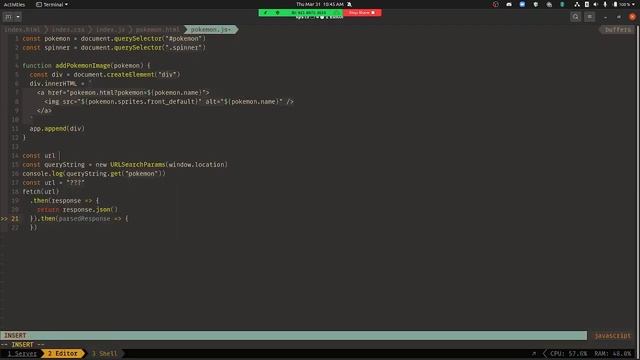640x360 pixels.
Task: Click the url = "???" line
Action: pyautogui.click(x=53, y=182)
